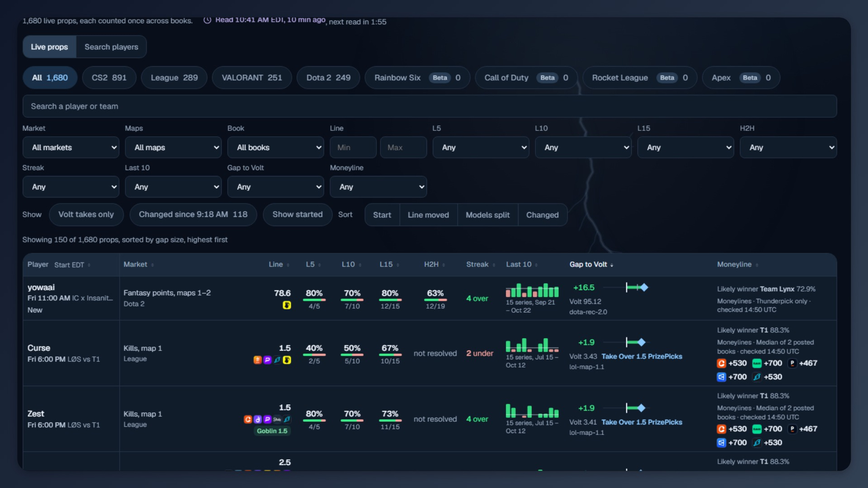Click the yellow book icon in Curse's Line cell
This screenshot has width=868, height=488.
click(x=287, y=360)
